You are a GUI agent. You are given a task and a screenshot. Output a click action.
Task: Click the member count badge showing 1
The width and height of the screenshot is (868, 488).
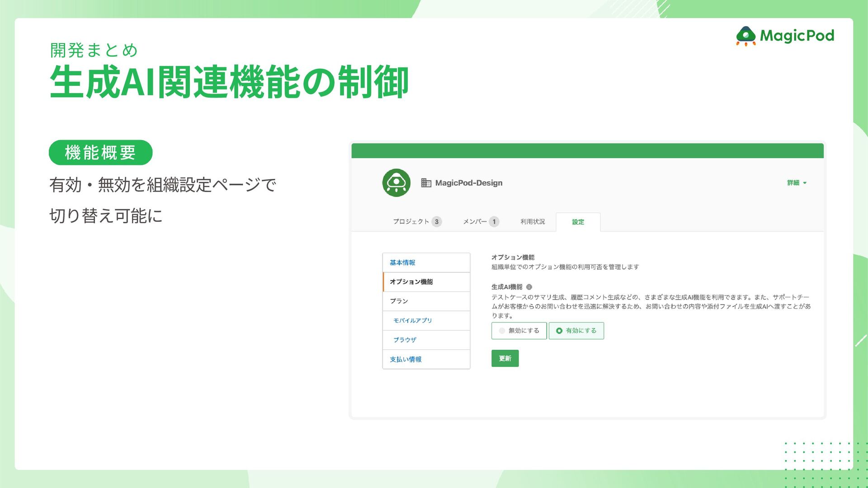[x=494, y=222]
